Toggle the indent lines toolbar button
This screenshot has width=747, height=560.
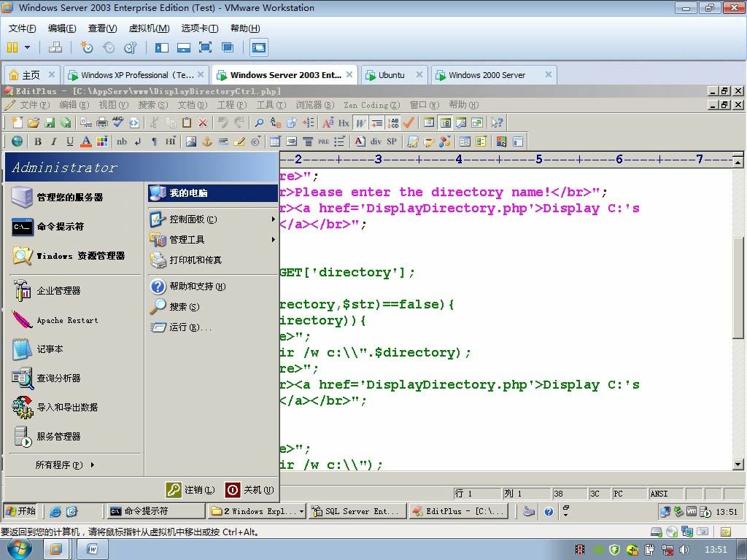[x=377, y=122]
